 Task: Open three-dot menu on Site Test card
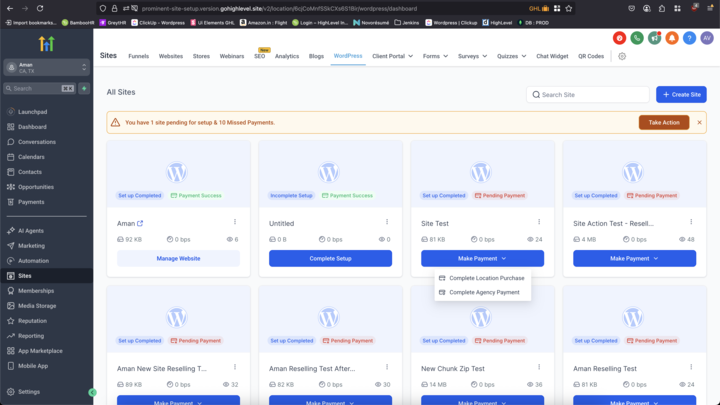[x=538, y=222]
